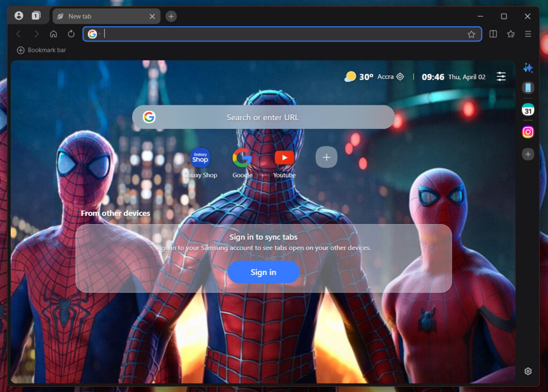Open split view from the toolbar
The image size is (548, 392).
click(493, 34)
